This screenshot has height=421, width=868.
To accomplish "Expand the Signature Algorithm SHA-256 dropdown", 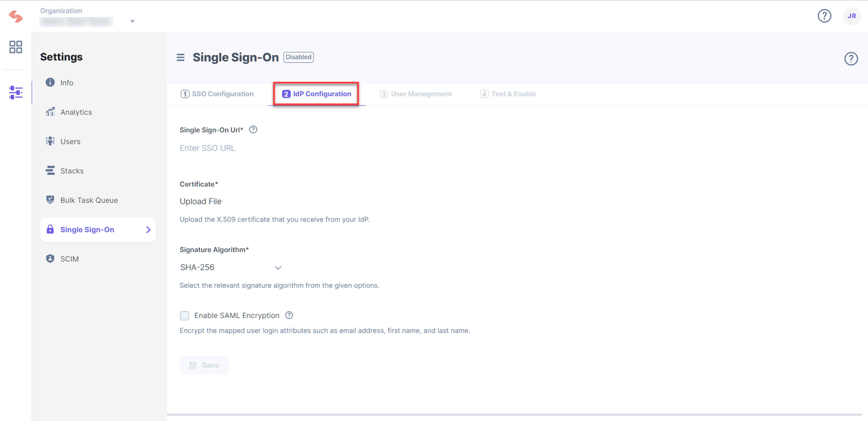I will (x=231, y=267).
